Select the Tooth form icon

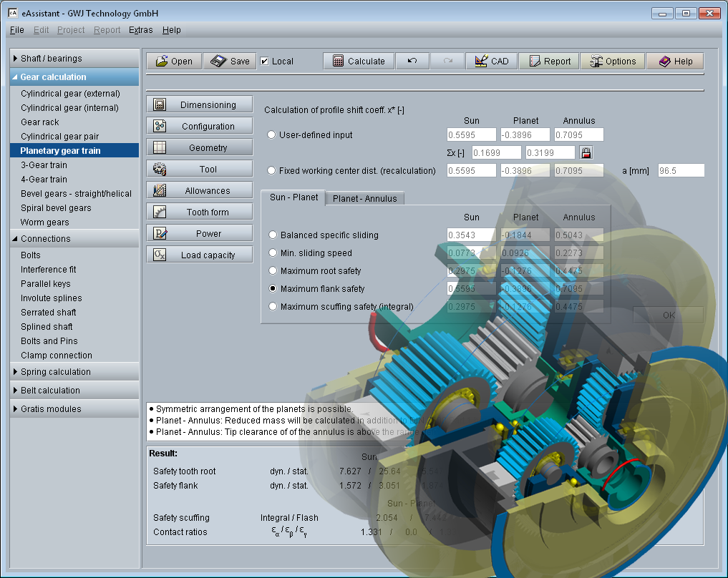(199, 211)
